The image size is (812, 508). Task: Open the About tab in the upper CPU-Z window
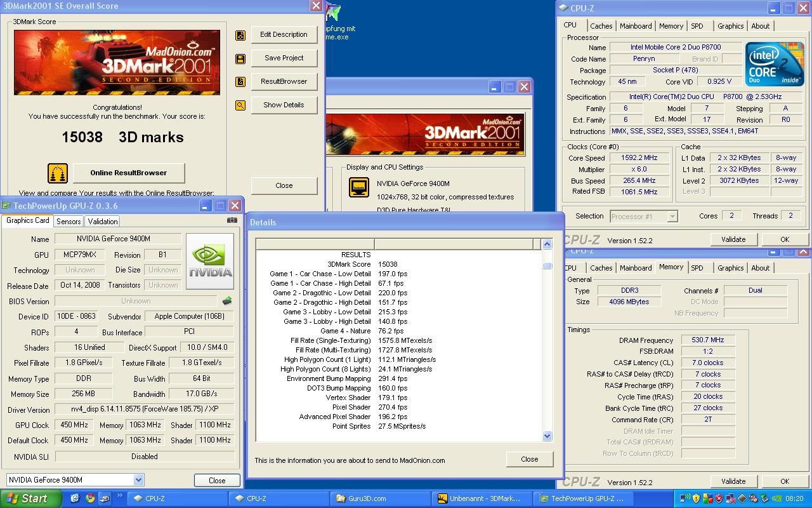click(761, 26)
